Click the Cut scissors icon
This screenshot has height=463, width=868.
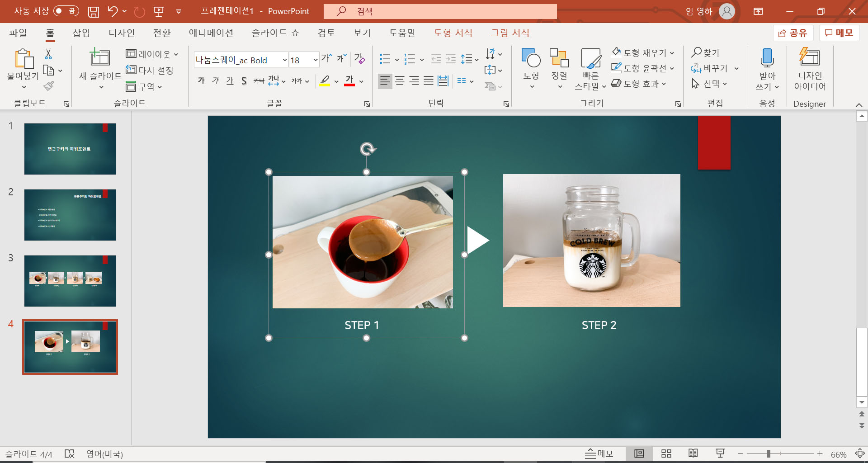click(48, 54)
